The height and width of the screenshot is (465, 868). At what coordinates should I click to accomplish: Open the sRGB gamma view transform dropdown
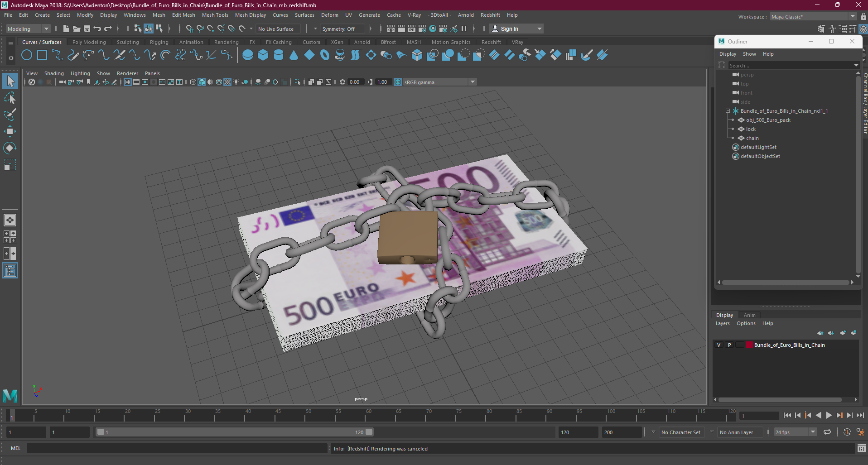point(439,82)
